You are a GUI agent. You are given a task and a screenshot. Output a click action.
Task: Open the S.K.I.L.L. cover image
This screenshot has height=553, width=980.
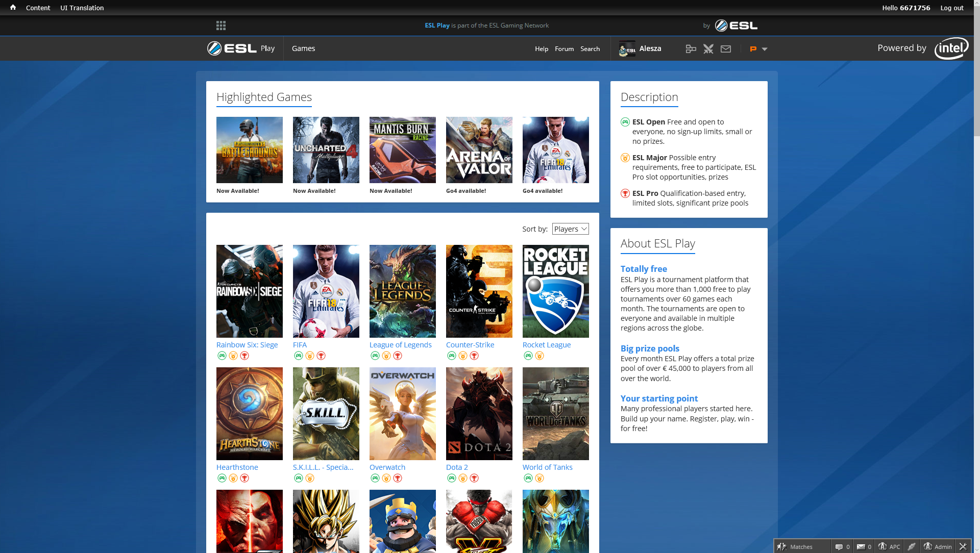(326, 414)
